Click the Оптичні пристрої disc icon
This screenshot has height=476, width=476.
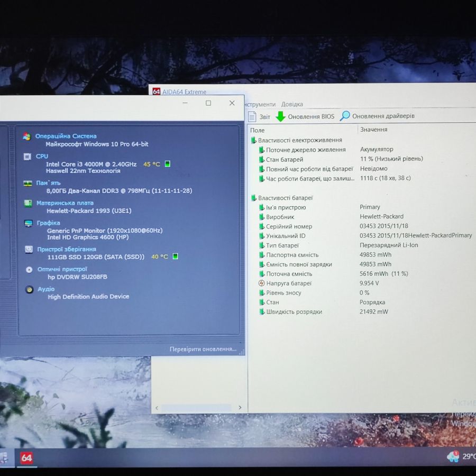(x=29, y=270)
